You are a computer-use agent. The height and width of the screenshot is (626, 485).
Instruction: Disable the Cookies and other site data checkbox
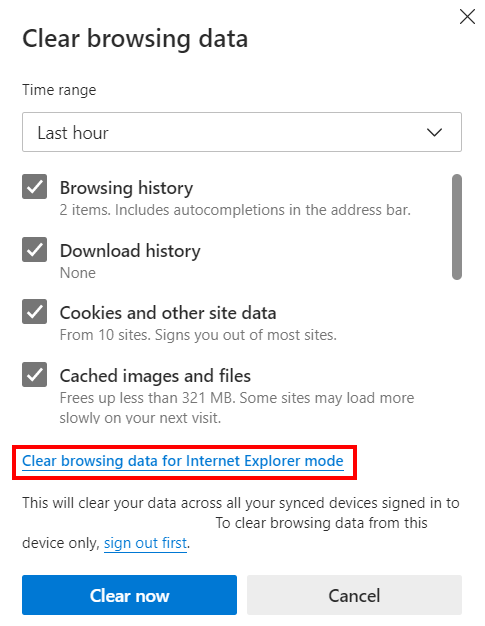pos(34,311)
